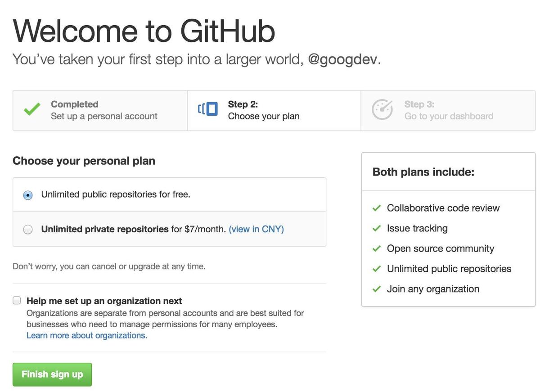Click the Unlimited public repositories for free label
558x392 pixels.
[x=116, y=194]
